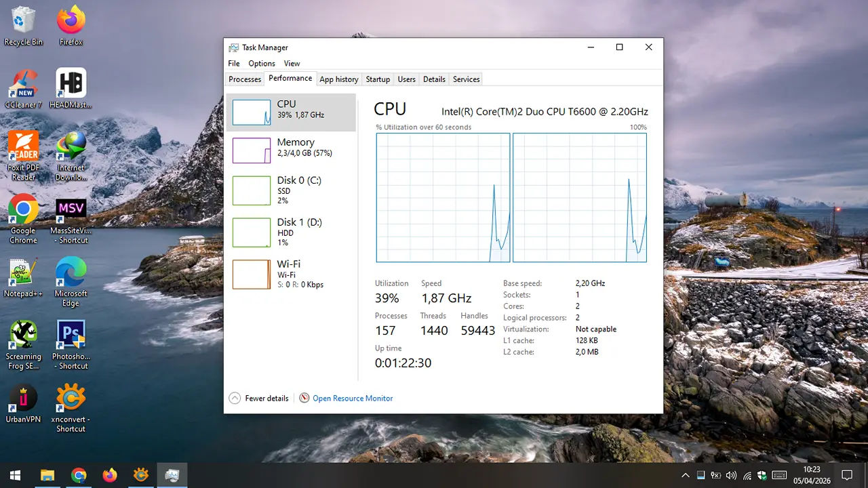Click the L2 cache value 2,0 MB
This screenshot has width=868, height=488.
(587, 352)
